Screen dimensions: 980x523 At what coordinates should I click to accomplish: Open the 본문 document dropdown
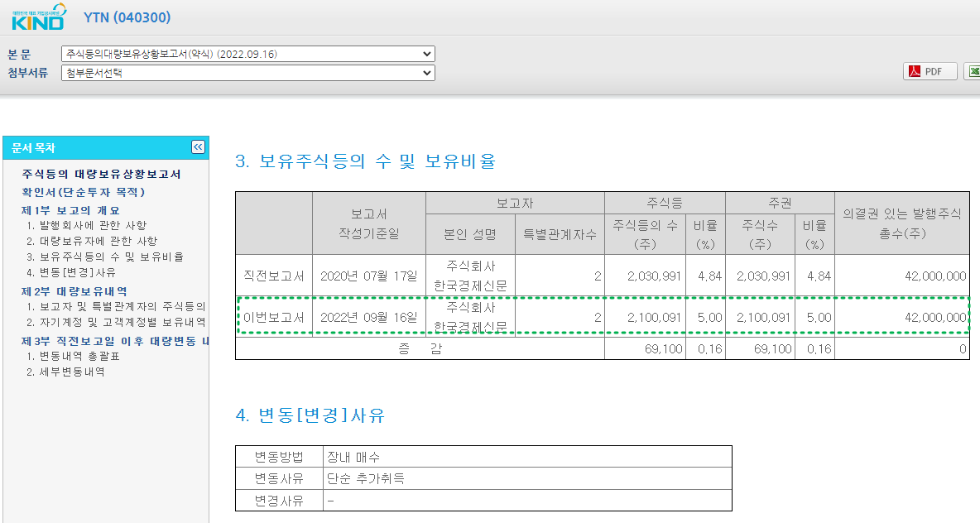(248, 54)
